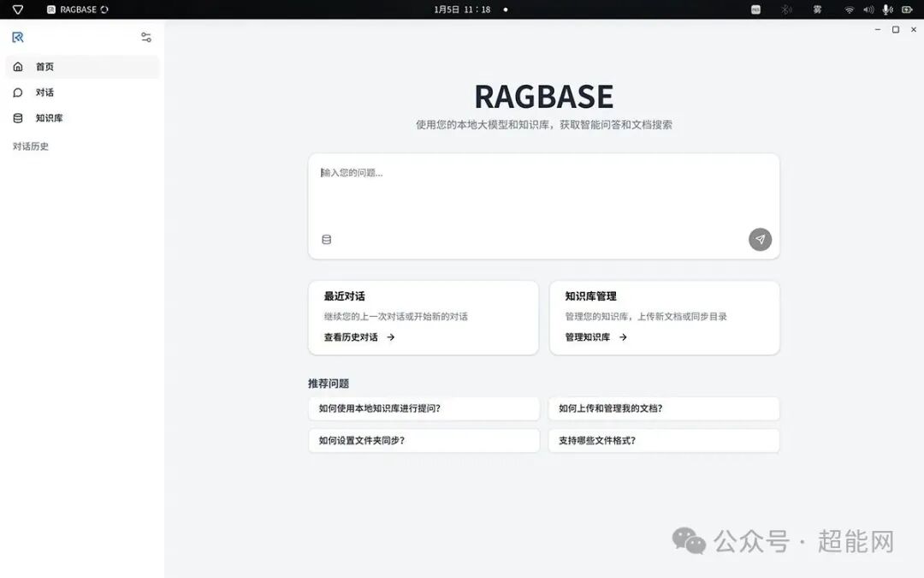Viewport: 924px width, 578px height.
Task: Open 知识库 via the database icon
Action: click(x=18, y=118)
